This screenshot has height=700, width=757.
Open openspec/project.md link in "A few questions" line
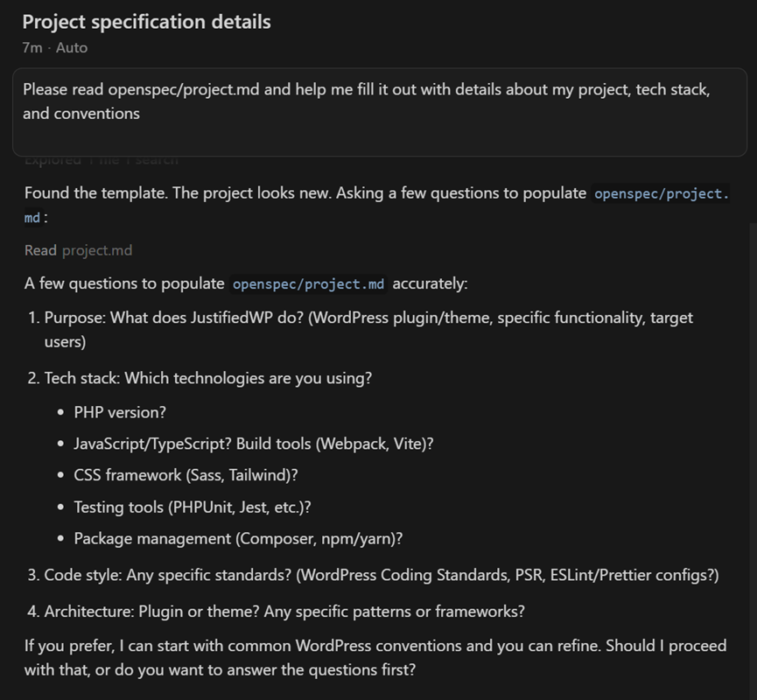pos(308,284)
